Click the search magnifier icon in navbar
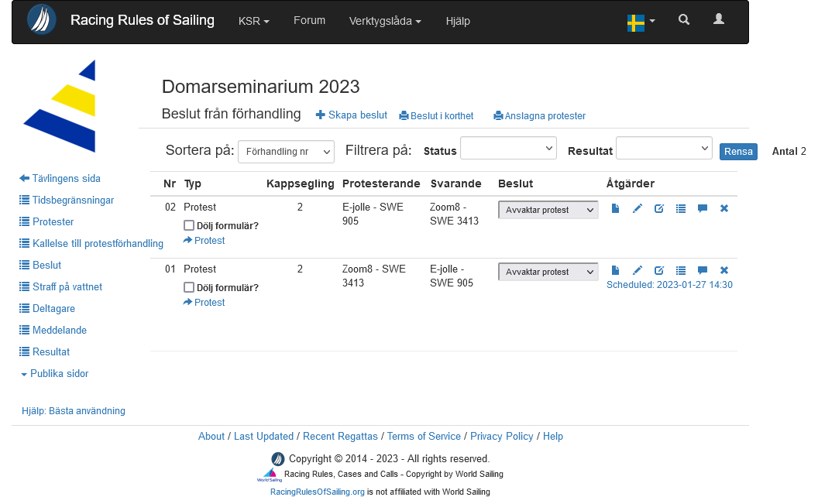The width and height of the screenshot is (818, 504). [683, 20]
